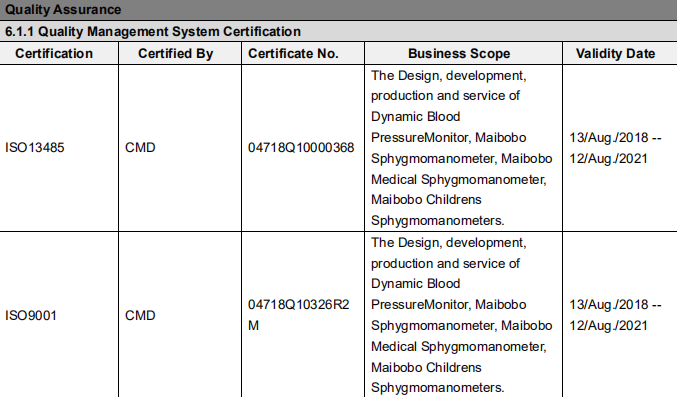Click the Quality Assurance section header

coord(63,10)
